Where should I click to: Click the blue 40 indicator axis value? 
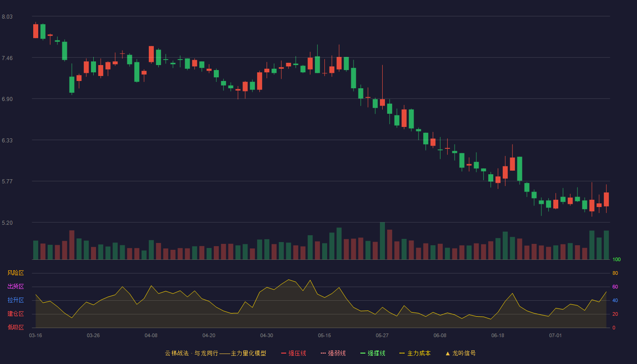click(x=615, y=301)
